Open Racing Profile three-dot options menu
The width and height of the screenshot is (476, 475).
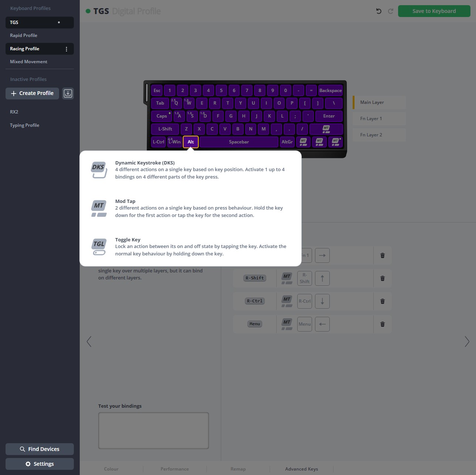coord(66,49)
